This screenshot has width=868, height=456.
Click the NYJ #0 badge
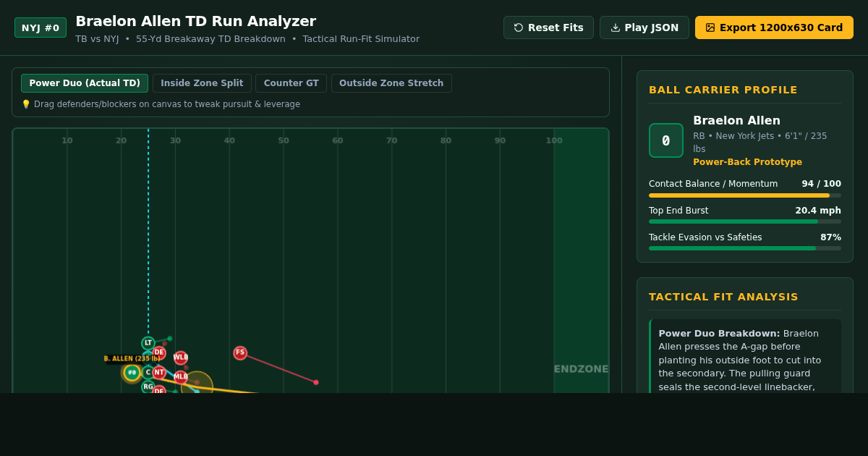click(41, 28)
